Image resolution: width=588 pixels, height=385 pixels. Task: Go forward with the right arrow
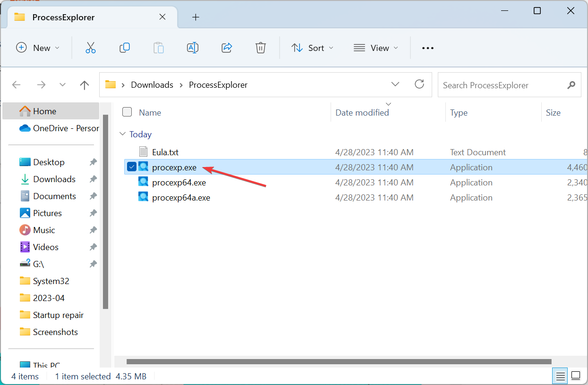click(x=41, y=85)
